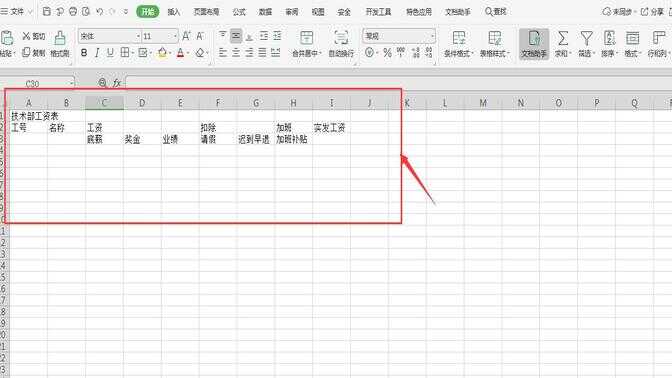The height and width of the screenshot is (378, 672).
Task: Click the name box showing C30
Action: [37, 84]
